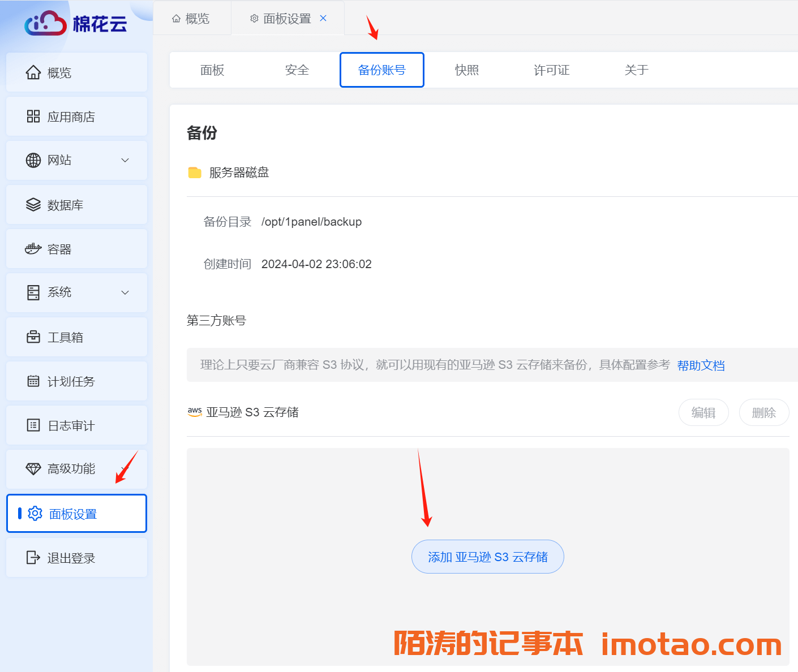This screenshot has width=798, height=672.
Task: Click the Docker whale icon for 容器
Action: 33,249
